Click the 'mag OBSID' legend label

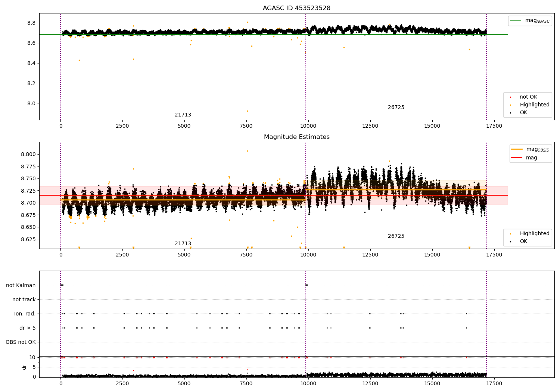tap(538, 149)
